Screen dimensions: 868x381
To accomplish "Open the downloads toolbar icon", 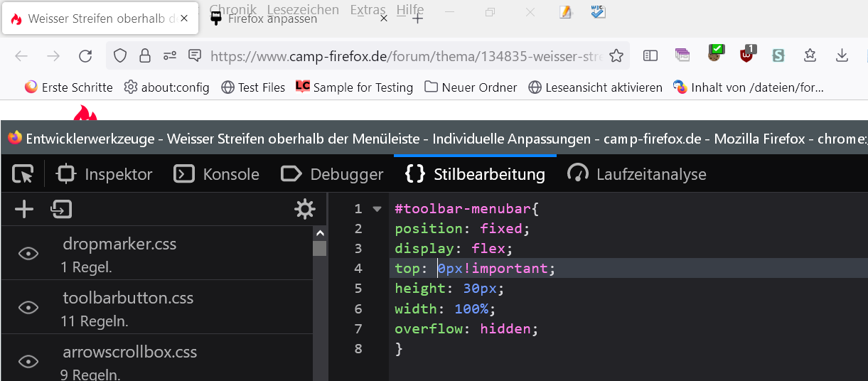I will tap(842, 56).
